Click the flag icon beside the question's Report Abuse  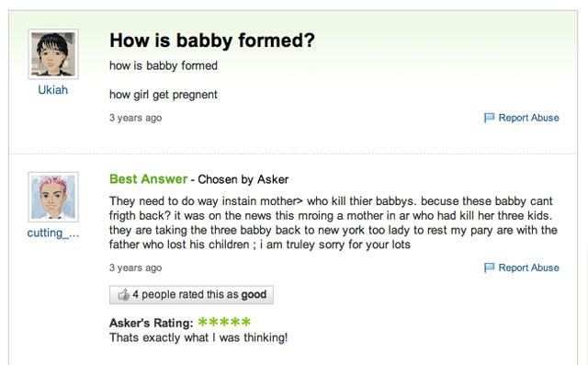click(x=489, y=118)
